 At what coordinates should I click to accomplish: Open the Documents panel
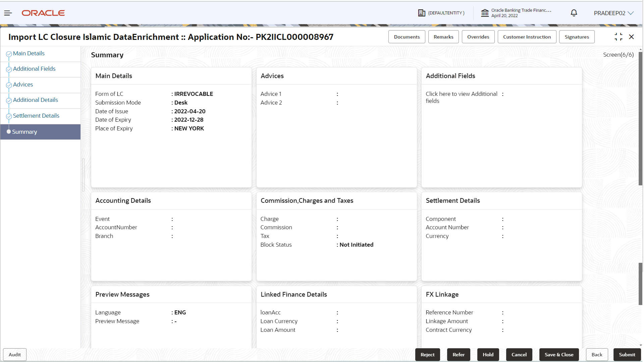(x=407, y=37)
